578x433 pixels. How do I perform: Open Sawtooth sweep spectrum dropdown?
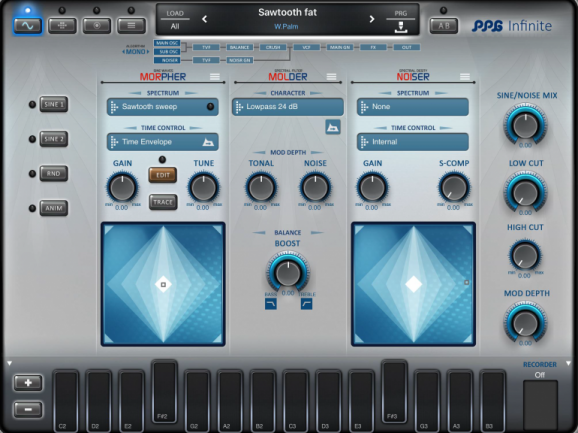coord(163,107)
